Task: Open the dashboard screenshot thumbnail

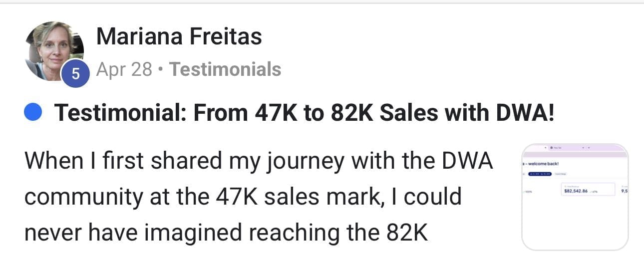Action: coord(575,197)
